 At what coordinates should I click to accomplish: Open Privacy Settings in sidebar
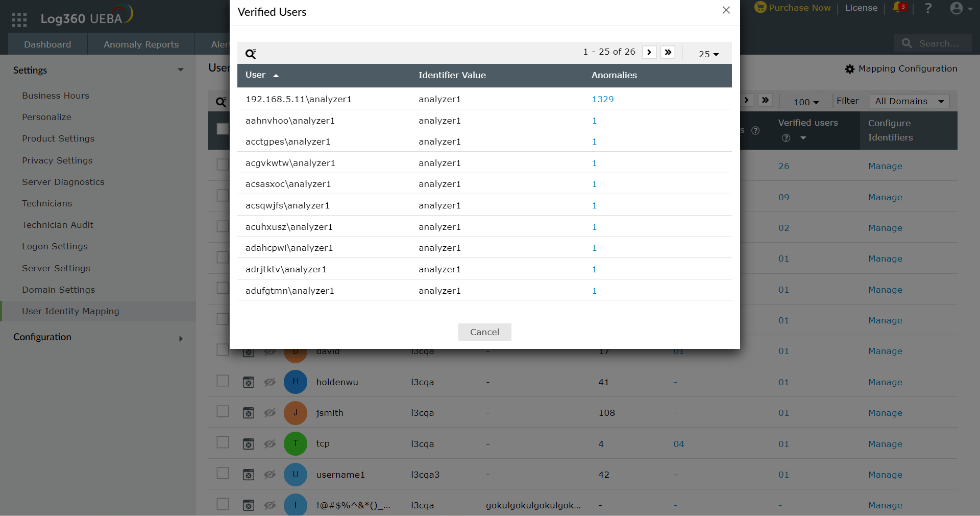(57, 160)
